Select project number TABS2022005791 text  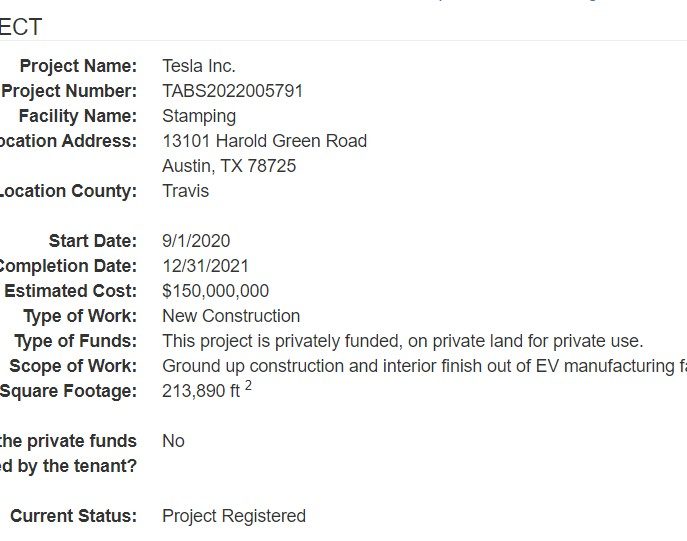pyautogui.click(x=233, y=91)
